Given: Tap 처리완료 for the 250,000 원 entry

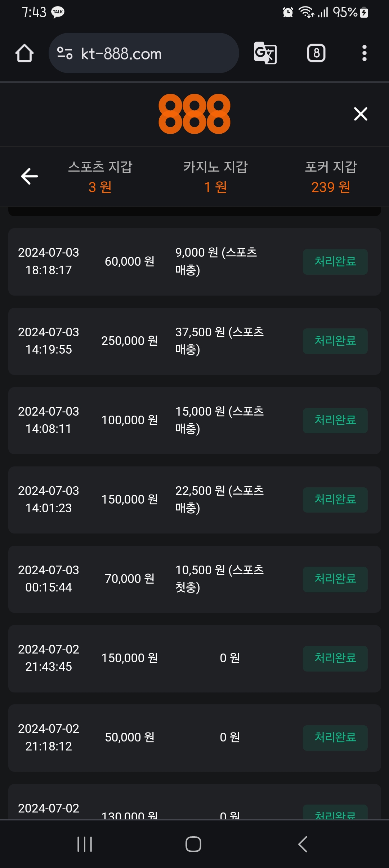Looking at the screenshot, I should tap(335, 341).
